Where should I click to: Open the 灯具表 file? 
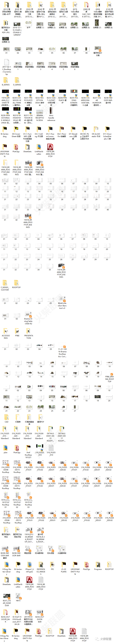click(x=18, y=418)
